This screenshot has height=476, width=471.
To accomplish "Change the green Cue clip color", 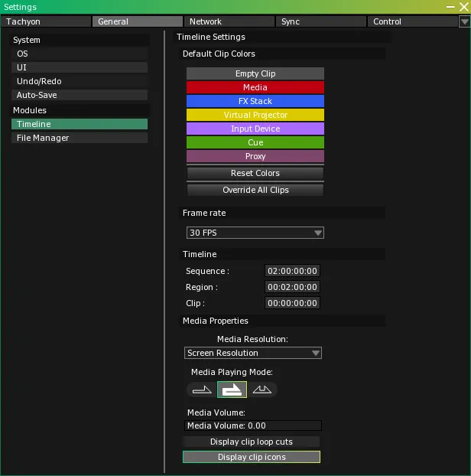I will (x=255, y=142).
